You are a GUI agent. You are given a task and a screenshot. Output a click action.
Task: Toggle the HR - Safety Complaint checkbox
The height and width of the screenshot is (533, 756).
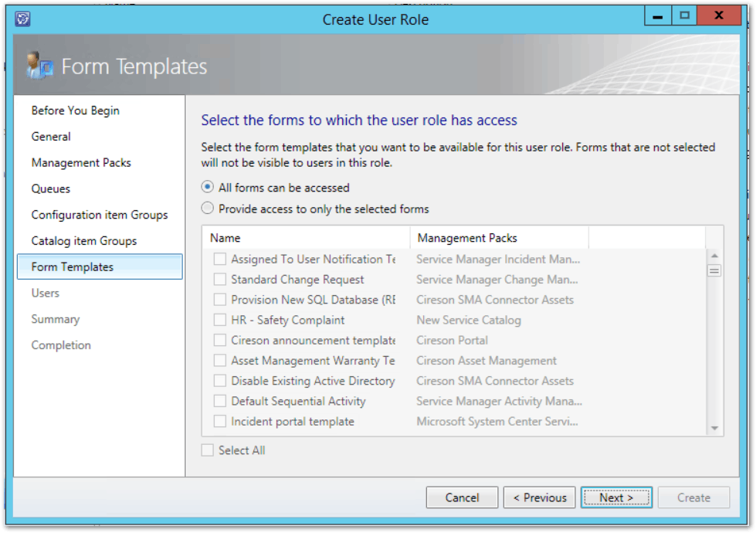tap(220, 320)
